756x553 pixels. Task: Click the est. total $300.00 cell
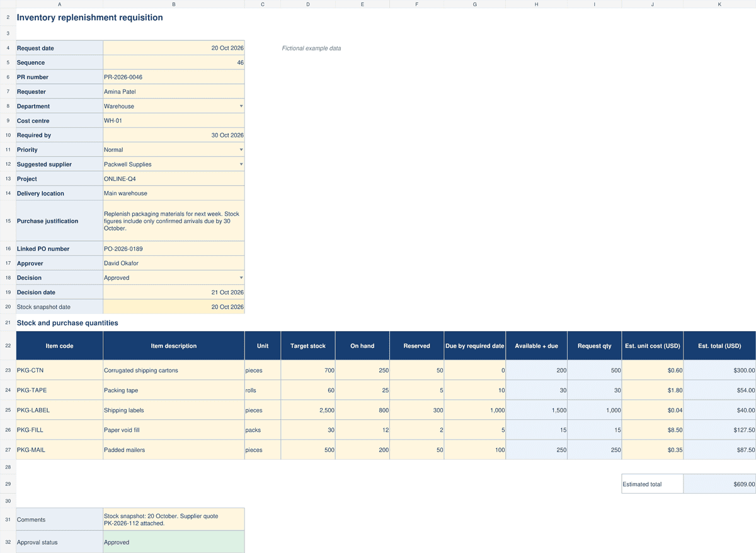pyautogui.click(x=719, y=370)
